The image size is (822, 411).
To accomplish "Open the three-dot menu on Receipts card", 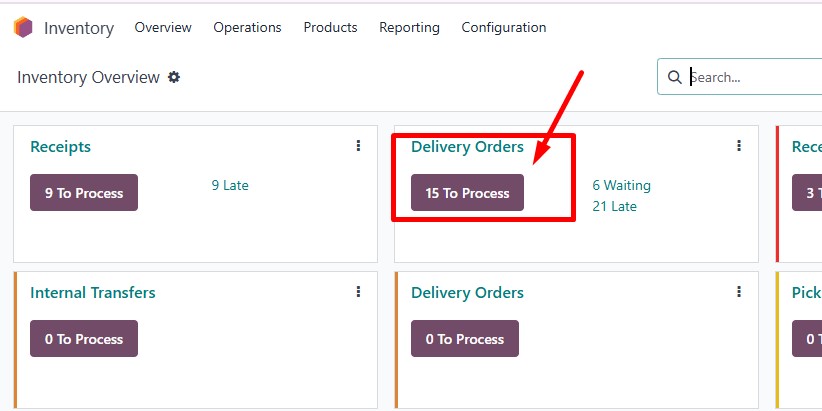I will tap(358, 145).
